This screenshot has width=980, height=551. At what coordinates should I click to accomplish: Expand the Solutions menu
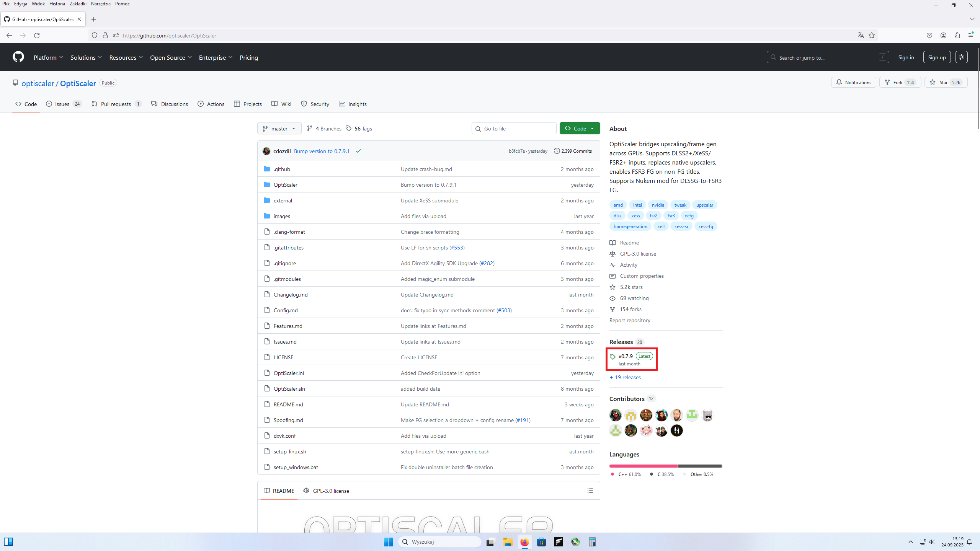86,57
